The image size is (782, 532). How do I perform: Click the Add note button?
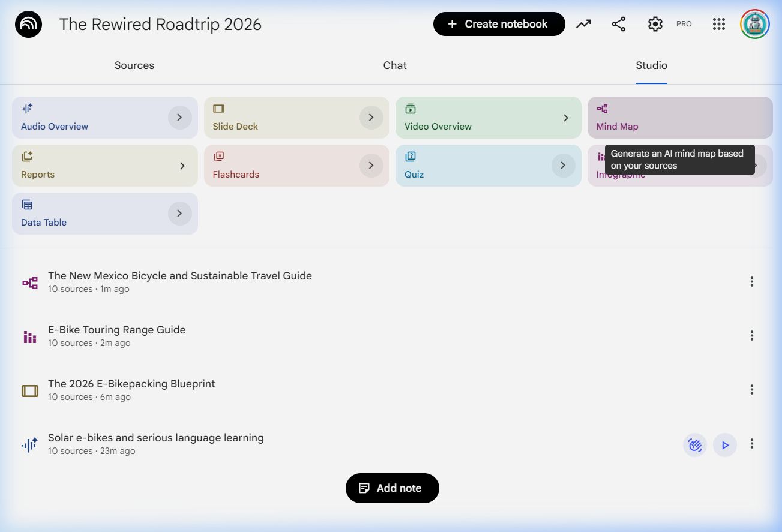pos(393,488)
